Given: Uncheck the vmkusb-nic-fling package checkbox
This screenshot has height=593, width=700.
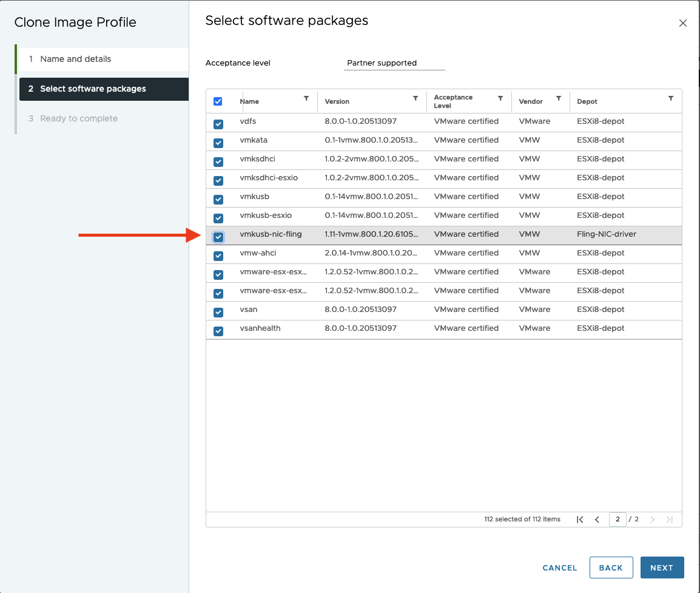Looking at the screenshot, I should 218,237.
